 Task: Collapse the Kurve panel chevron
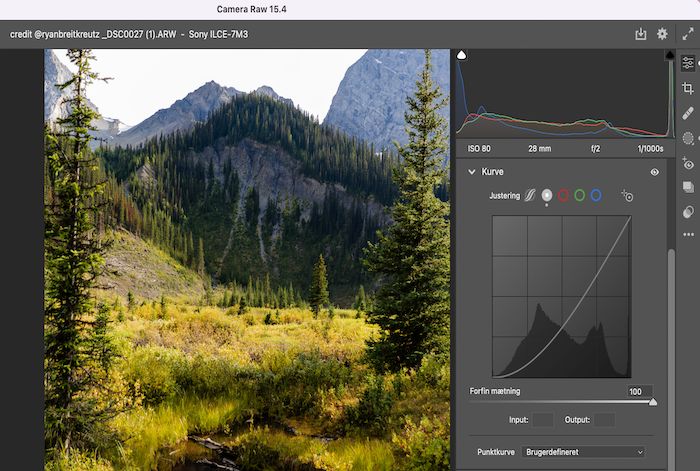point(471,171)
